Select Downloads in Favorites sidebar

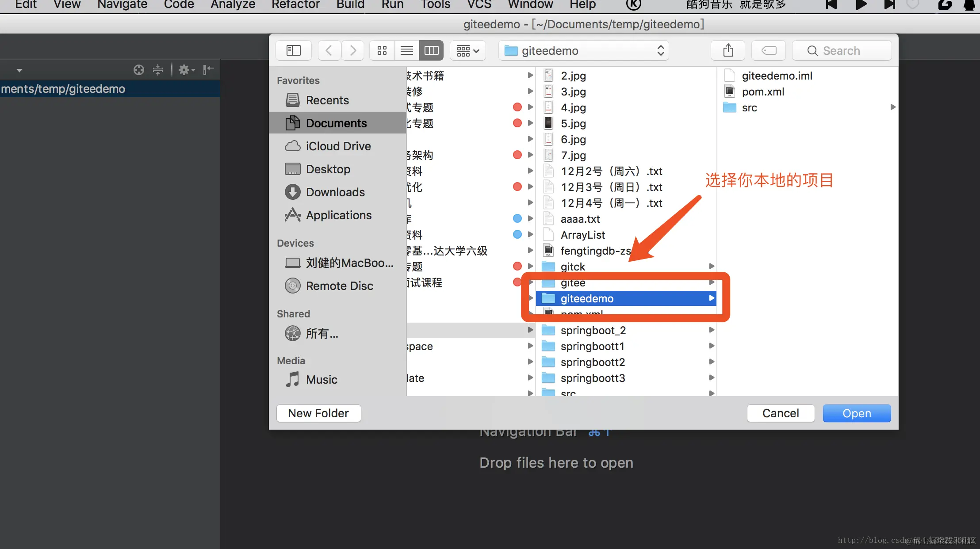tap(335, 192)
